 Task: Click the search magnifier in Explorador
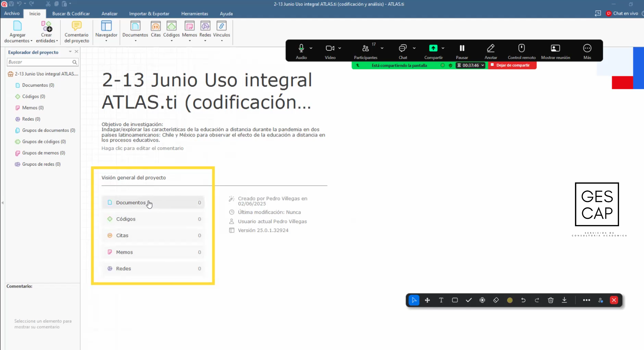coord(74,62)
